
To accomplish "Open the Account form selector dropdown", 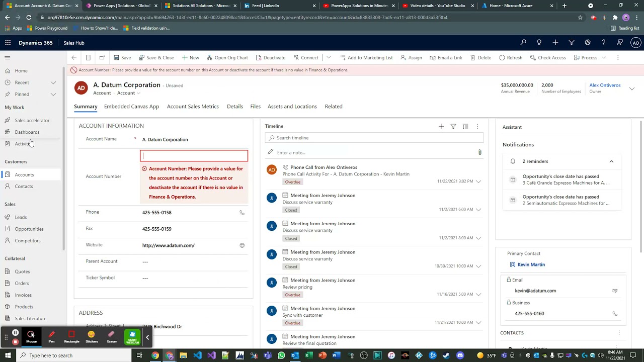I will [x=128, y=93].
